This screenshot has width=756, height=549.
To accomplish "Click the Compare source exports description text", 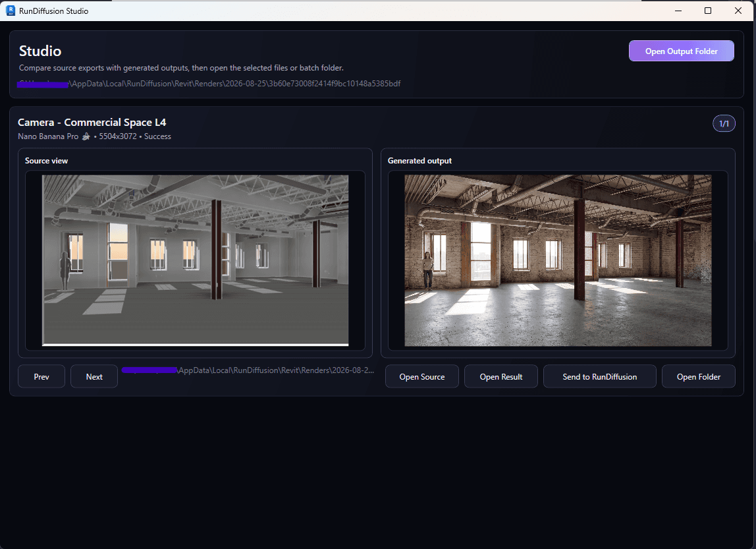I will pos(181,68).
